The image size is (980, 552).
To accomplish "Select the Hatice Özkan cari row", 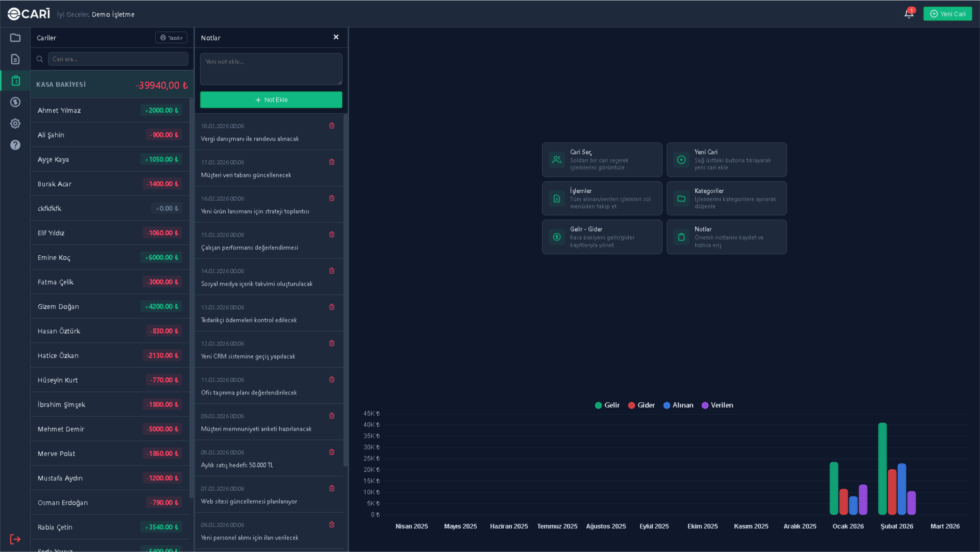I will [110, 356].
